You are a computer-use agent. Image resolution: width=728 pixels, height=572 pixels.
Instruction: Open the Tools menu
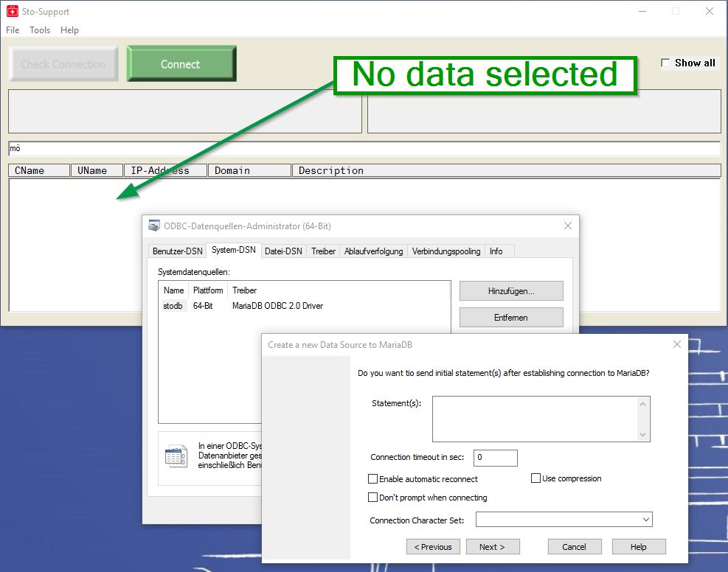[40, 30]
